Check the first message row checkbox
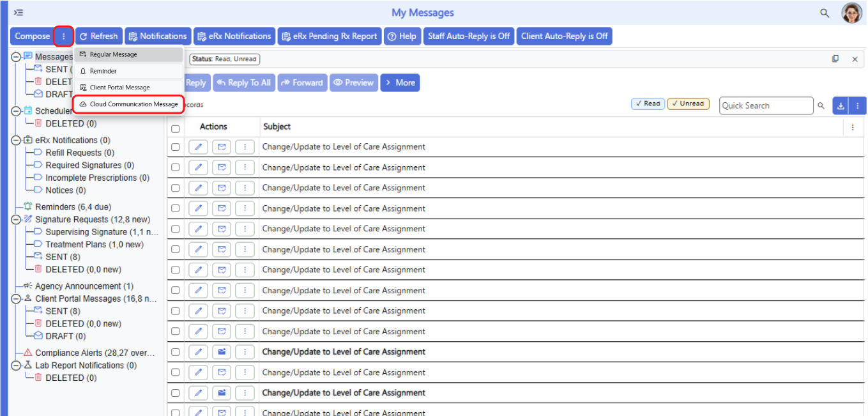The image size is (868, 416). click(176, 147)
